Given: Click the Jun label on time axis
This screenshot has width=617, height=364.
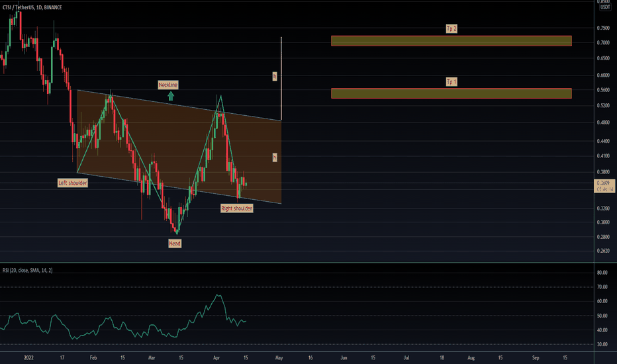Looking at the screenshot, I should 344,357.
